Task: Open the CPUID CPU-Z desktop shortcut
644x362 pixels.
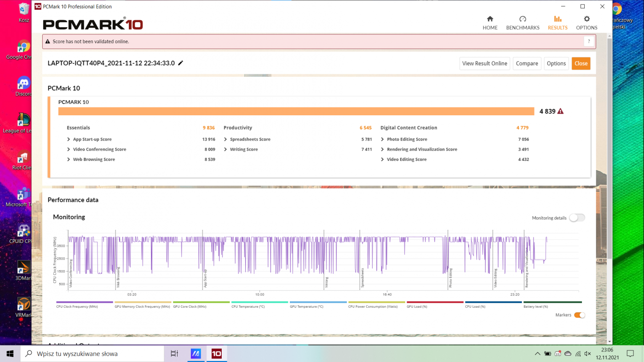Action: (x=23, y=233)
